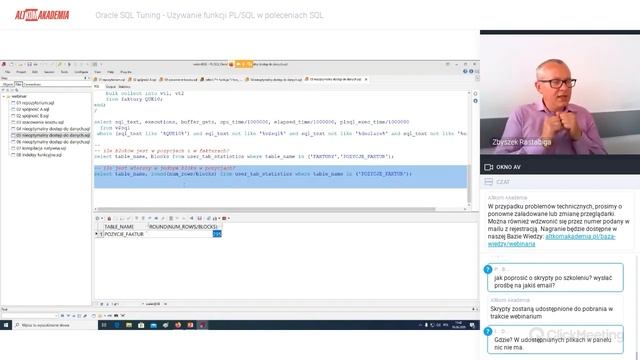
Task: Switch to the 01 repozytorium.sql editor tab
Action: tap(110, 80)
